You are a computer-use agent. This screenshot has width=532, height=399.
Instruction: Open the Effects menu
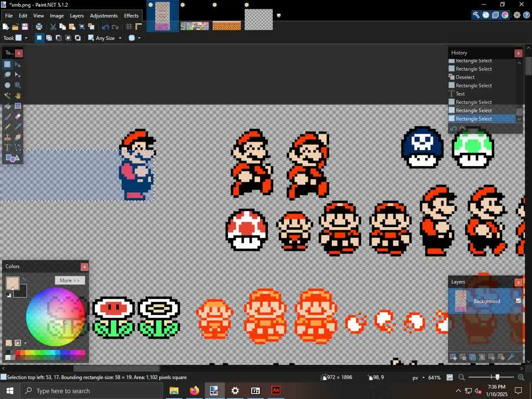pos(131,16)
